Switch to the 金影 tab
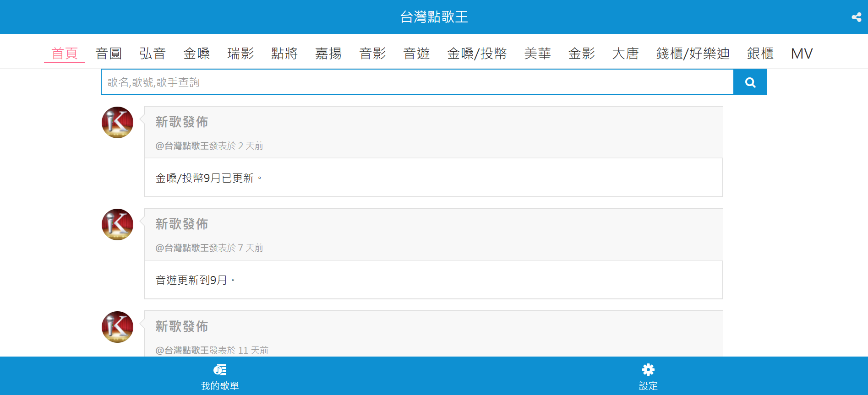Image resolution: width=868 pixels, height=395 pixels. pos(581,54)
